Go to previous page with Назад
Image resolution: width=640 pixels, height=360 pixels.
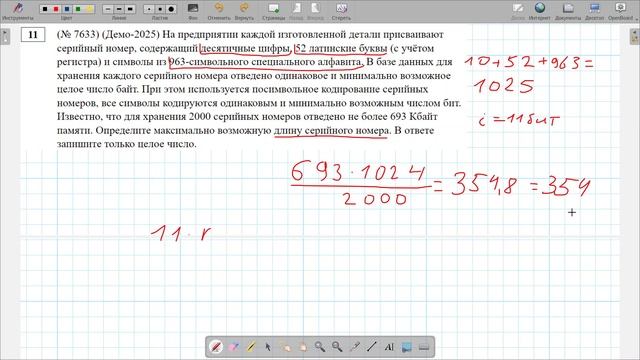[296, 11]
